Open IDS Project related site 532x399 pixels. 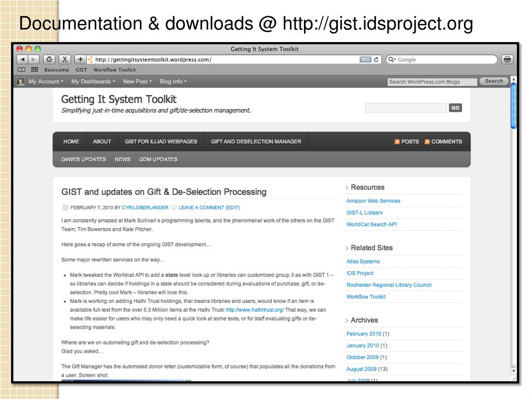point(360,273)
